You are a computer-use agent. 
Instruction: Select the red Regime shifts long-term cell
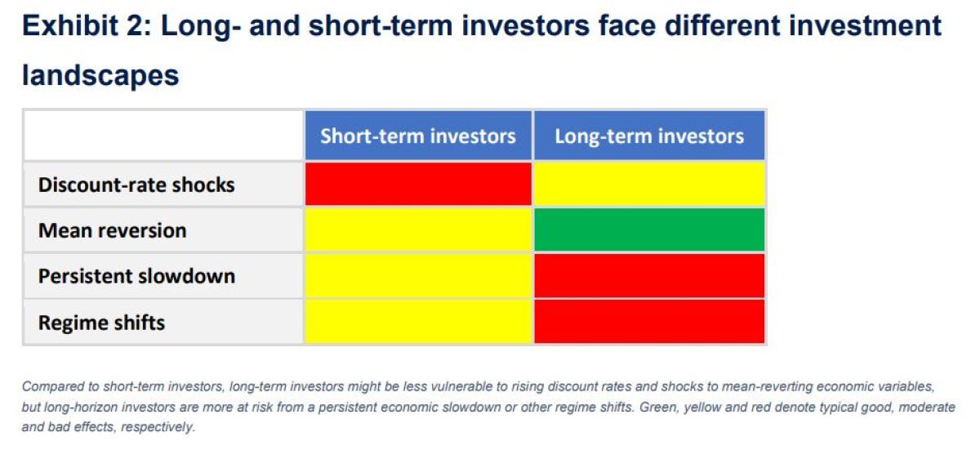(x=649, y=322)
